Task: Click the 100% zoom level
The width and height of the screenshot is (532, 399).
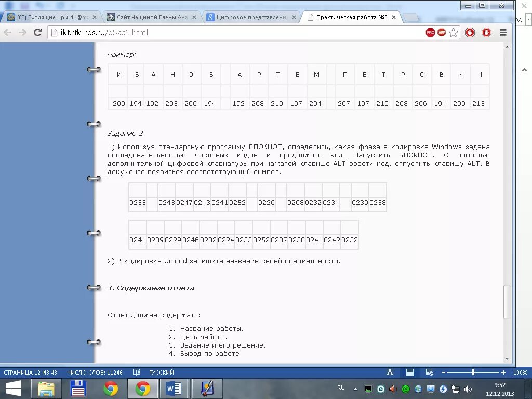Action: (520, 373)
